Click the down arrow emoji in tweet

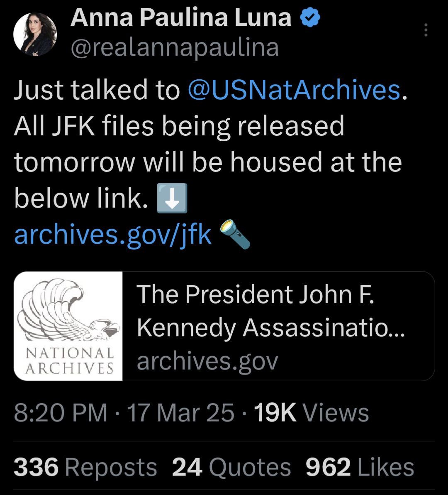tap(172, 199)
